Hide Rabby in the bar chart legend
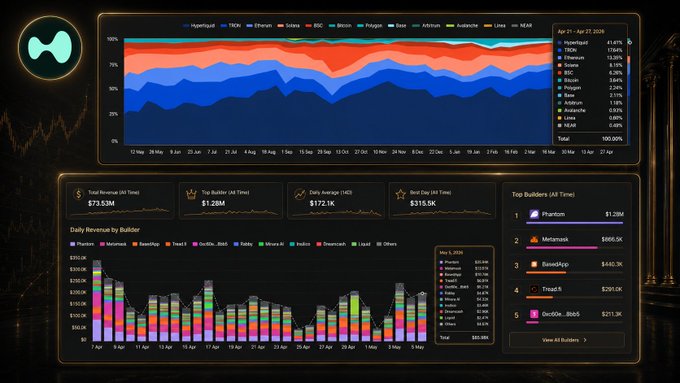This screenshot has width=680, height=383. pyautogui.click(x=243, y=244)
